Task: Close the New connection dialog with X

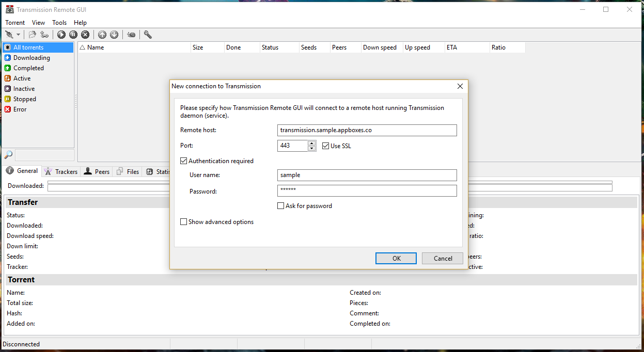Action: click(x=460, y=86)
